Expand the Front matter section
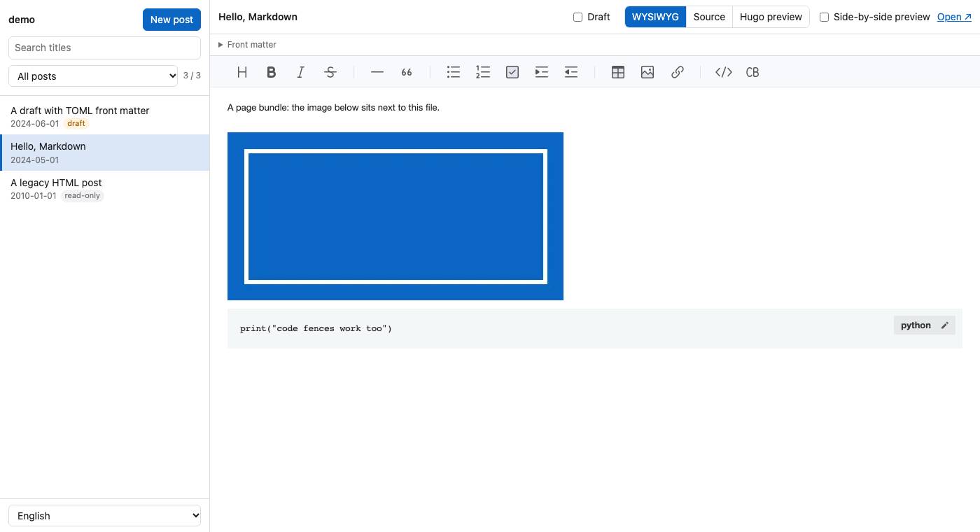980x532 pixels. tap(247, 45)
